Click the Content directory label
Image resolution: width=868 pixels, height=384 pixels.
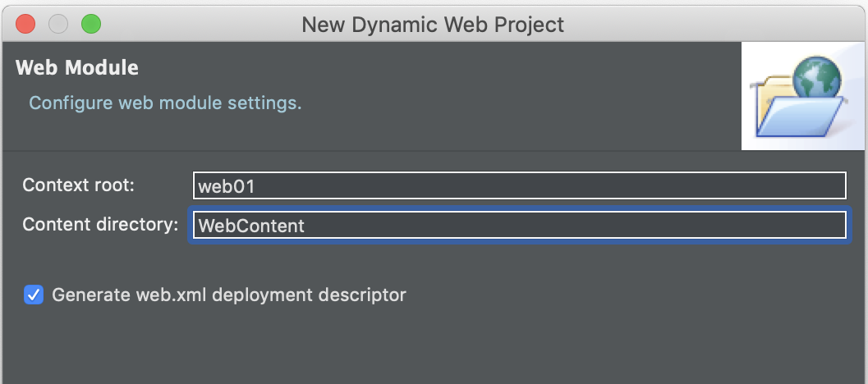click(100, 224)
